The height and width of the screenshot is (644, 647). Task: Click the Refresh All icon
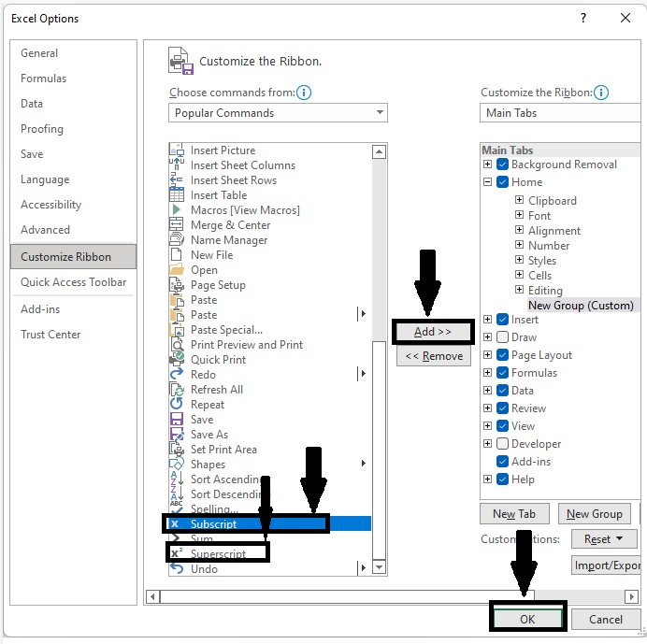(x=177, y=390)
